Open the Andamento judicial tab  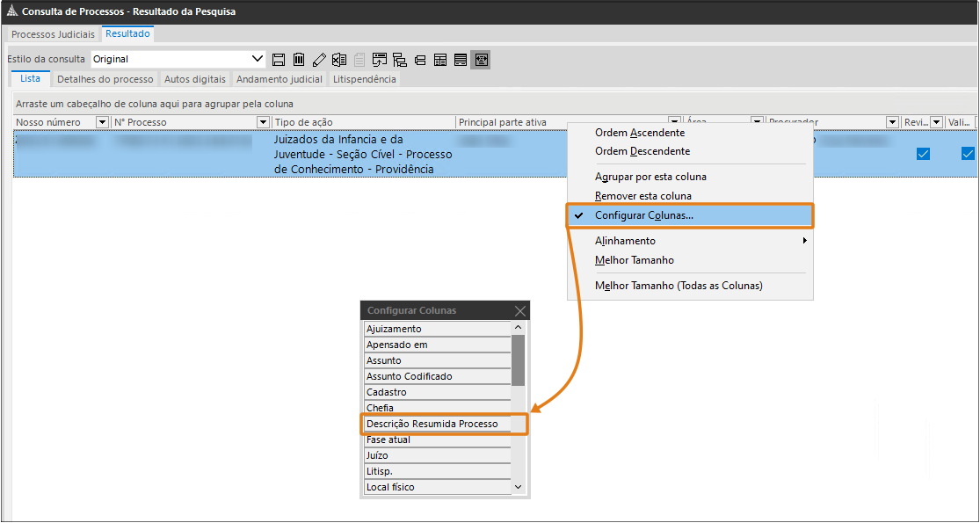click(279, 79)
